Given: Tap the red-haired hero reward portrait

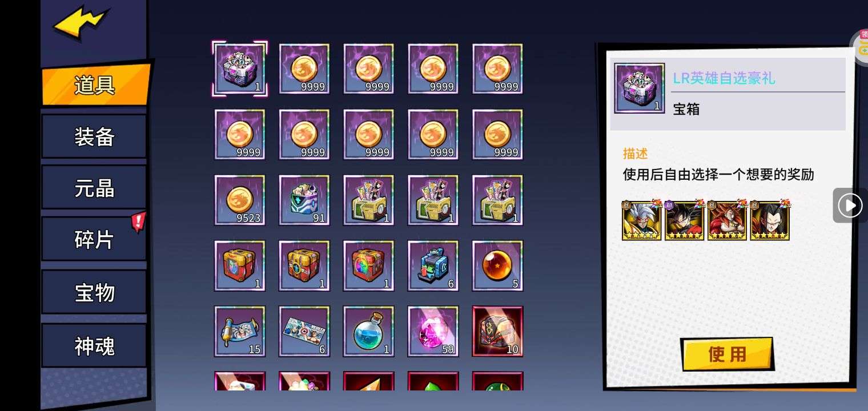Looking at the screenshot, I should tap(727, 220).
